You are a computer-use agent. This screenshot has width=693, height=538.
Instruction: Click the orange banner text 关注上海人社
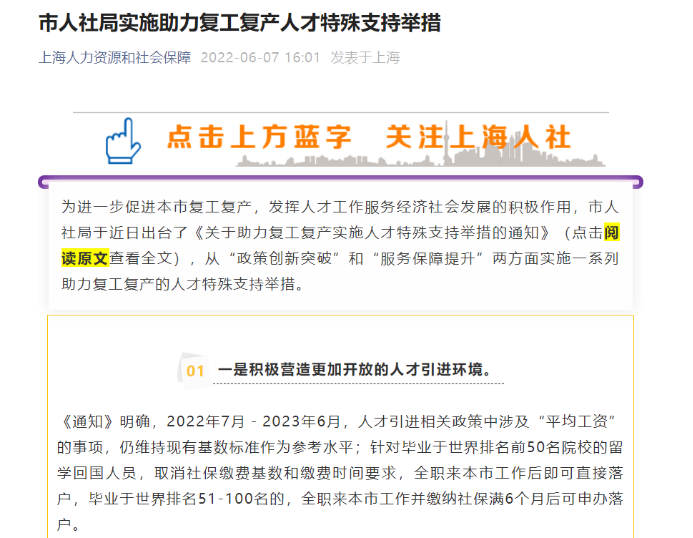click(478, 137)
